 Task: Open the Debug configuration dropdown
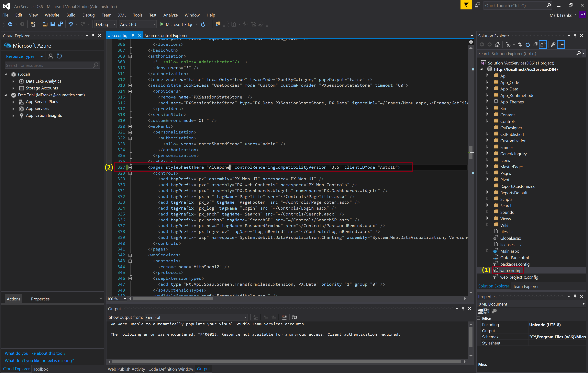[x=105, y=24]
